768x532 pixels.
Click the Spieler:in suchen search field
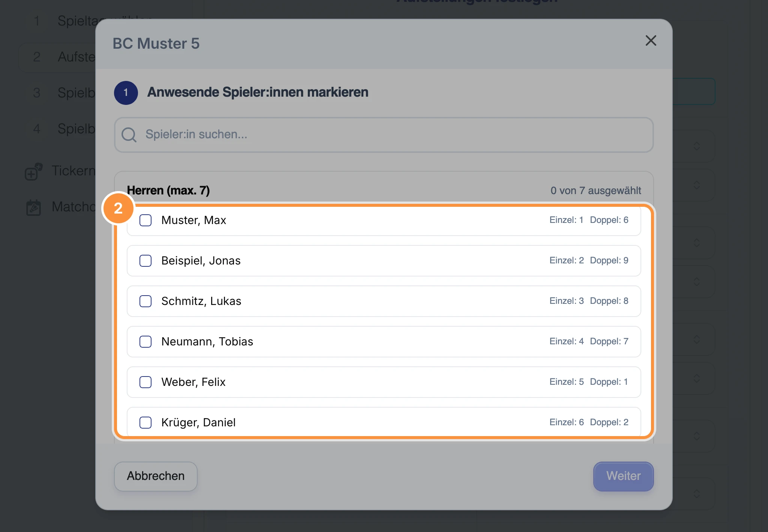[384, 135]
